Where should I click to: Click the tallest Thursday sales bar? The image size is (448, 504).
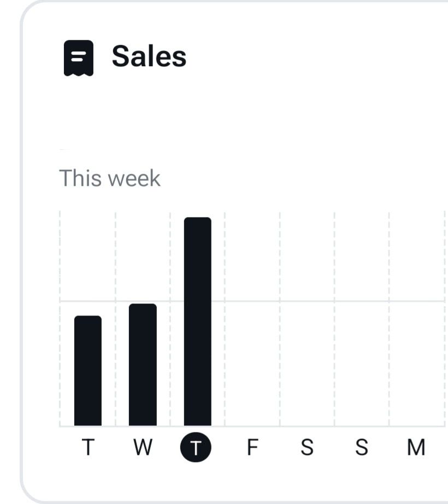point(198,321)
